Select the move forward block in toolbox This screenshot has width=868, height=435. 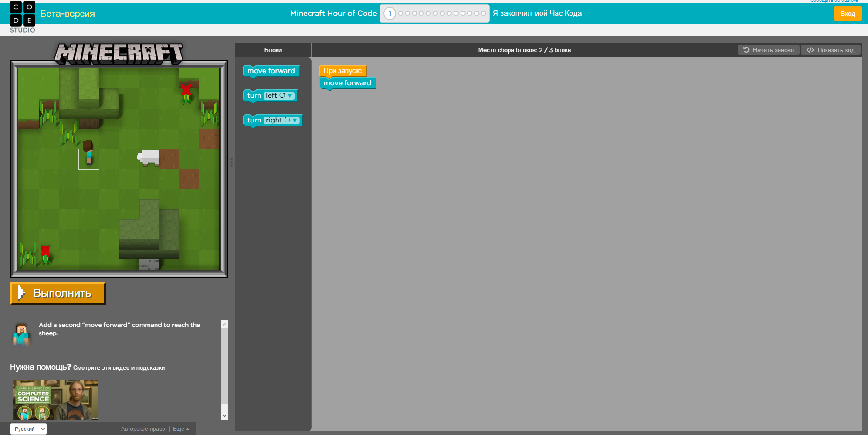[271, 71]
